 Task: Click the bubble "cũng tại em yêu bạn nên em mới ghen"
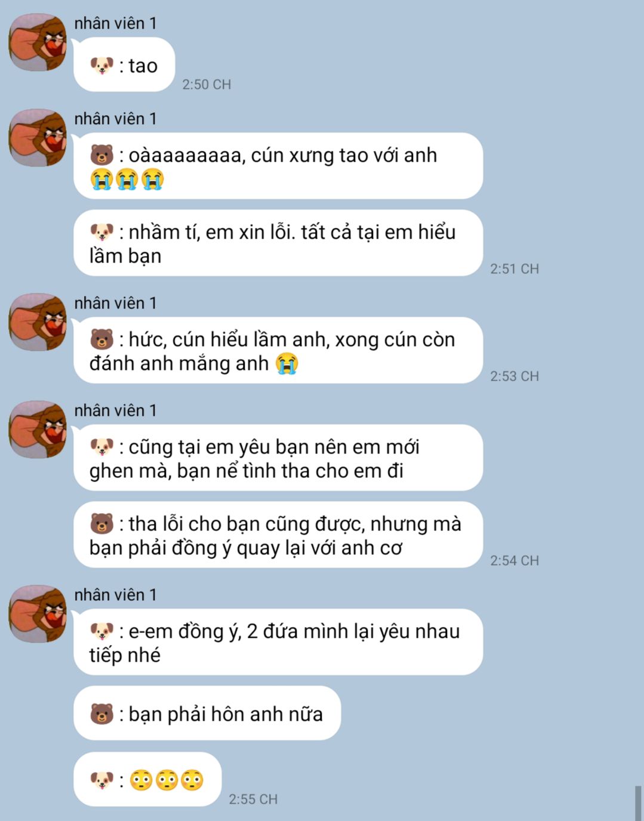(278, 458)
